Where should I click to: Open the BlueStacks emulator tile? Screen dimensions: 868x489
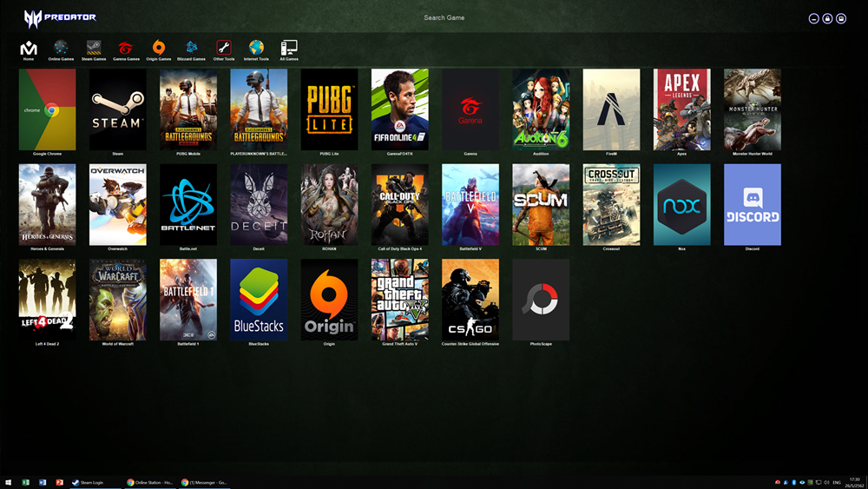pyautogui.click(x=259, y=300)
